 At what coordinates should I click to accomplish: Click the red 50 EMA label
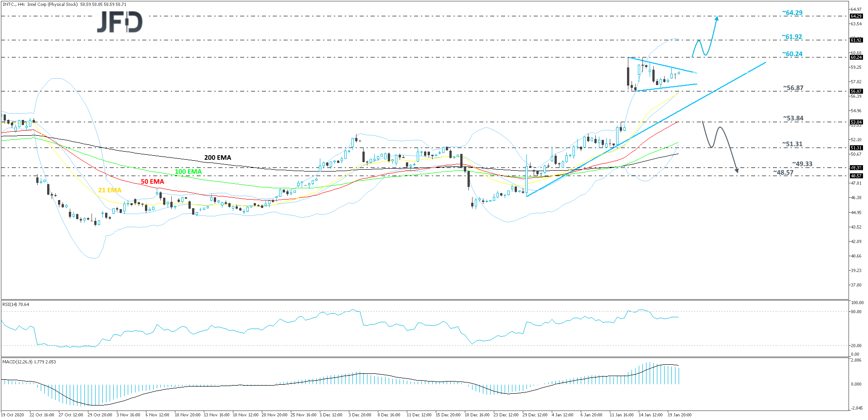tap(152, 181)
